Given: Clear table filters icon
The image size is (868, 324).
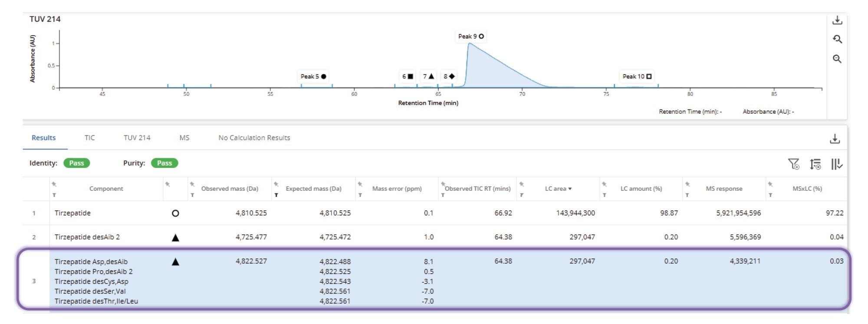Looking at the screenshot, I should (x=793, y=164).
